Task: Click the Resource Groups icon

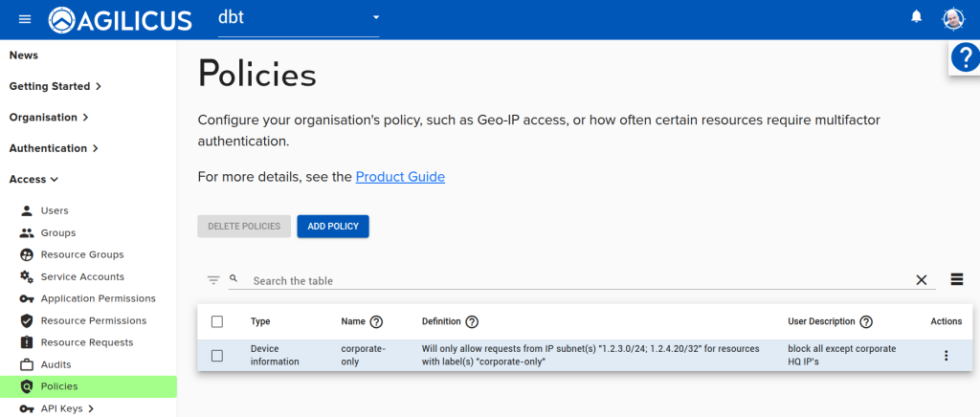Action: tap(26, 254)
